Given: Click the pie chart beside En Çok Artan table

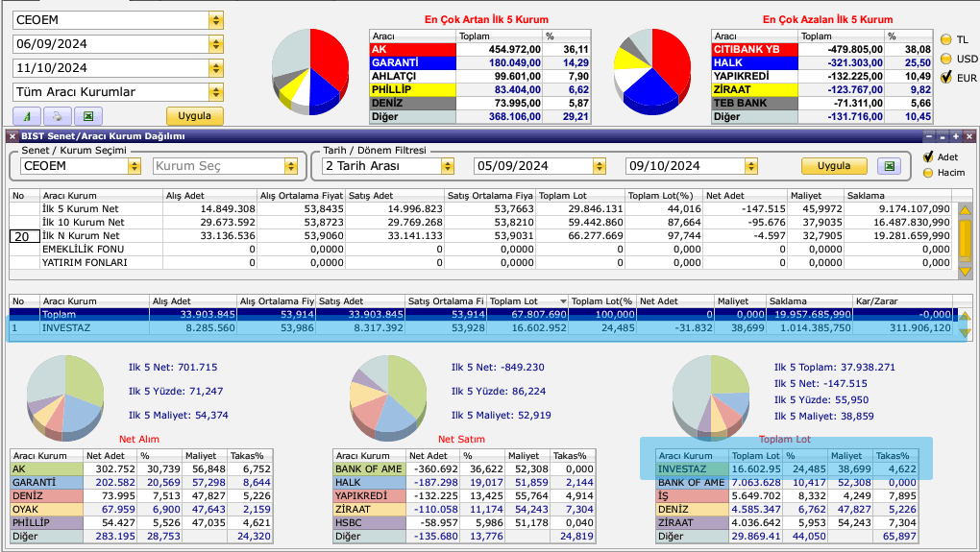Looking at the screenshot, I should 310,71.
